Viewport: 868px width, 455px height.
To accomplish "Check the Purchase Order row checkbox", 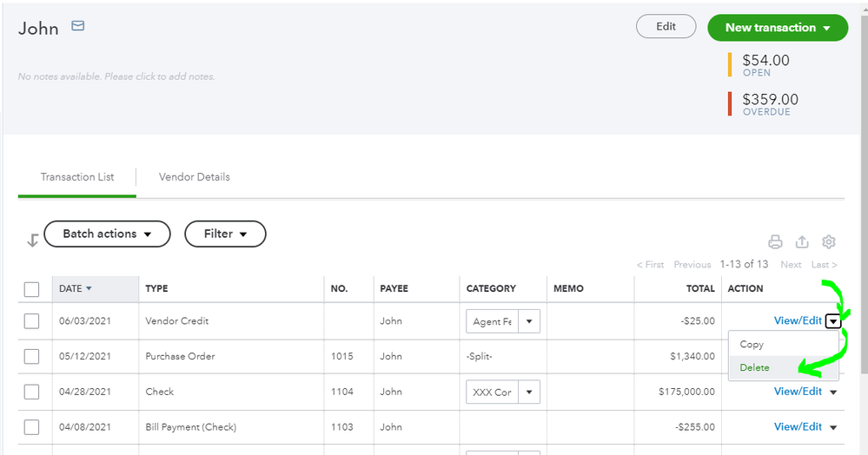I will click(x=31, y=357).
